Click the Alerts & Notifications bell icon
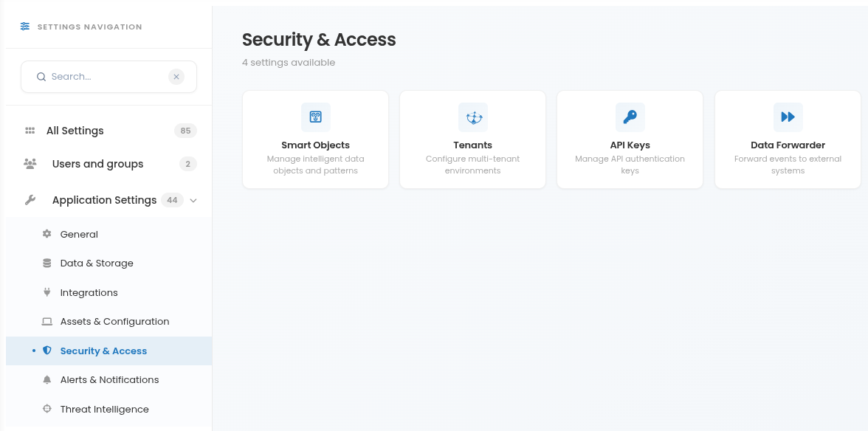Image resolution: width=868 pixels, height=431 pixels. click(x=47, y=379)
